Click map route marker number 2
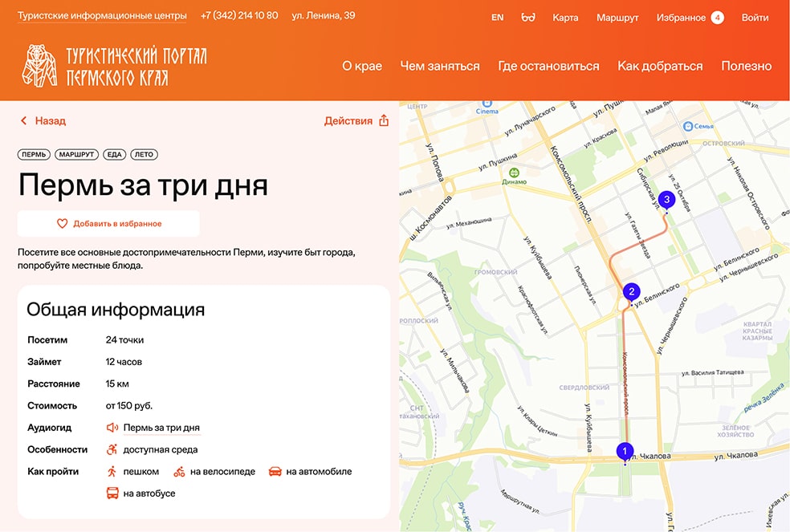The width and height of the screenshot is (790, 532). click(x=632, y=292)
